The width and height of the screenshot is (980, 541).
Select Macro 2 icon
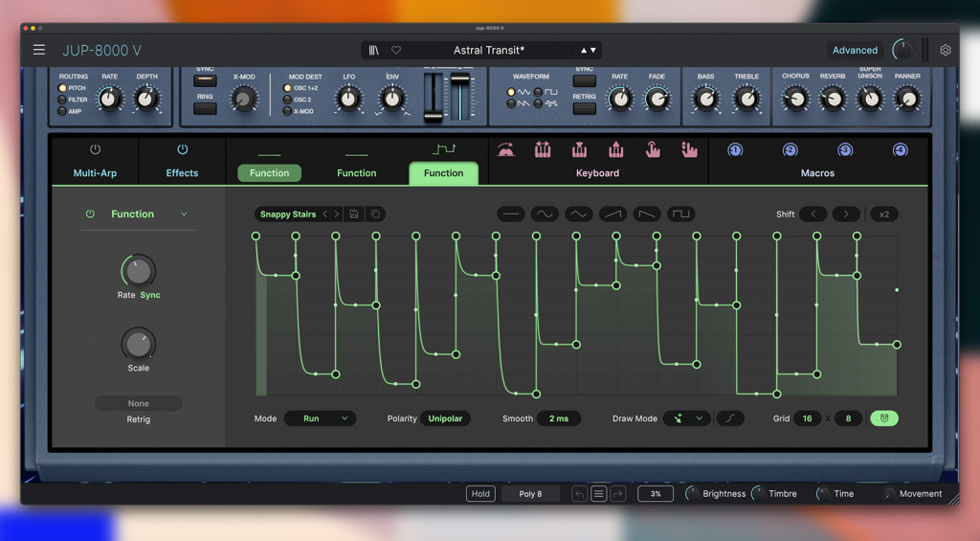[x=790, y=150]
